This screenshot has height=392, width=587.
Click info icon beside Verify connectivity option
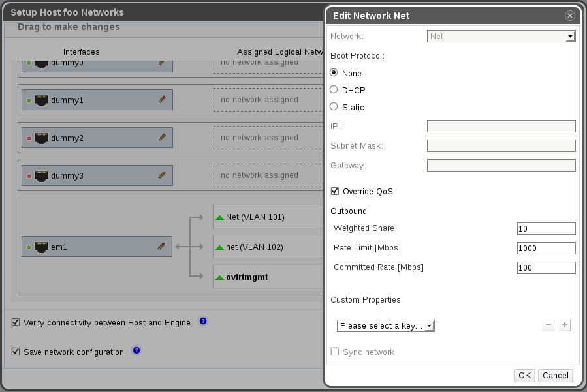tap(203, 322)
